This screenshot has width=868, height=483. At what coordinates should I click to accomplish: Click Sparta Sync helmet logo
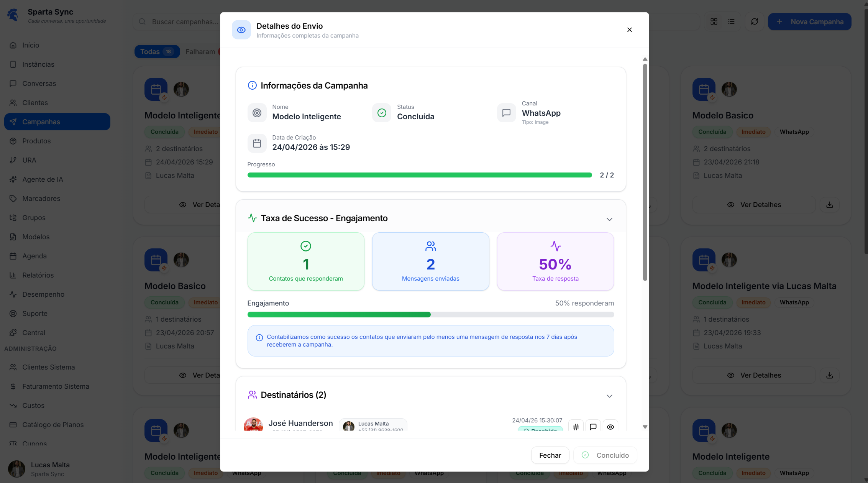[13, 15]
